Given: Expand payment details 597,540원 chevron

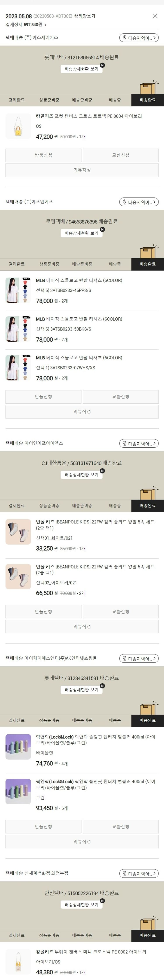Looking at the screenshot, I should pyautogui.click(x=45, y=25).
